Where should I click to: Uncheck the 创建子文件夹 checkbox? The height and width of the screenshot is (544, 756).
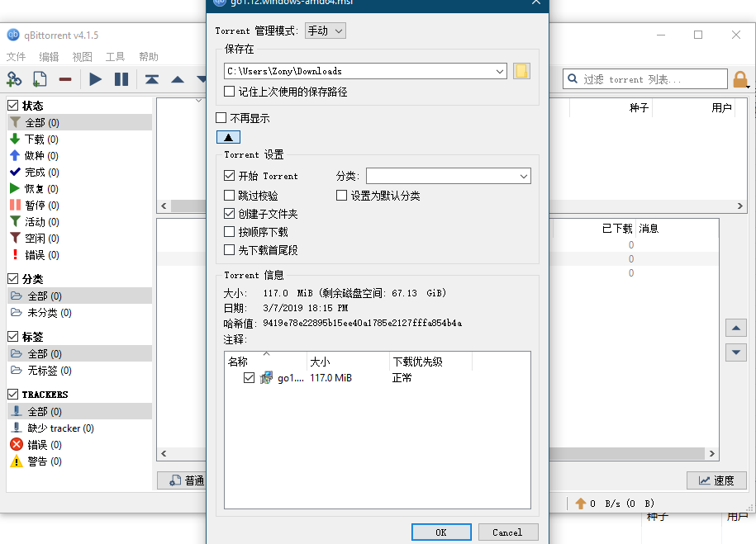click(x=230, y=214)
